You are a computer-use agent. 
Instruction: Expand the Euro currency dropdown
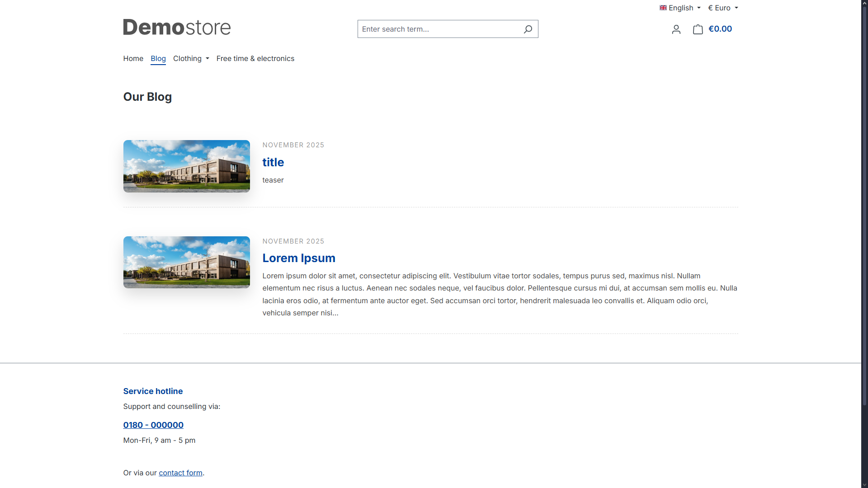click(722, 8)
